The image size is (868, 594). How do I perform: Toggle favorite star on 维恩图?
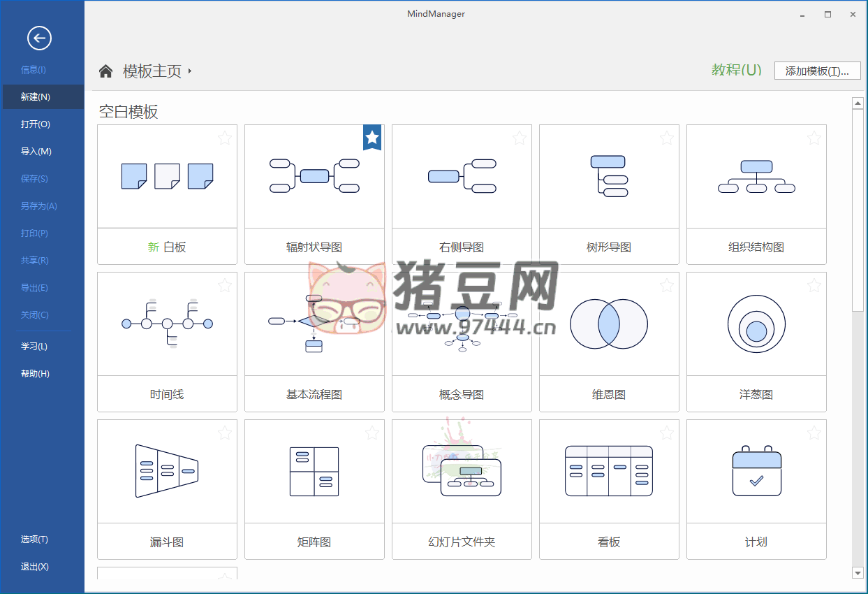pyautogui.click(x=667, y=285)
